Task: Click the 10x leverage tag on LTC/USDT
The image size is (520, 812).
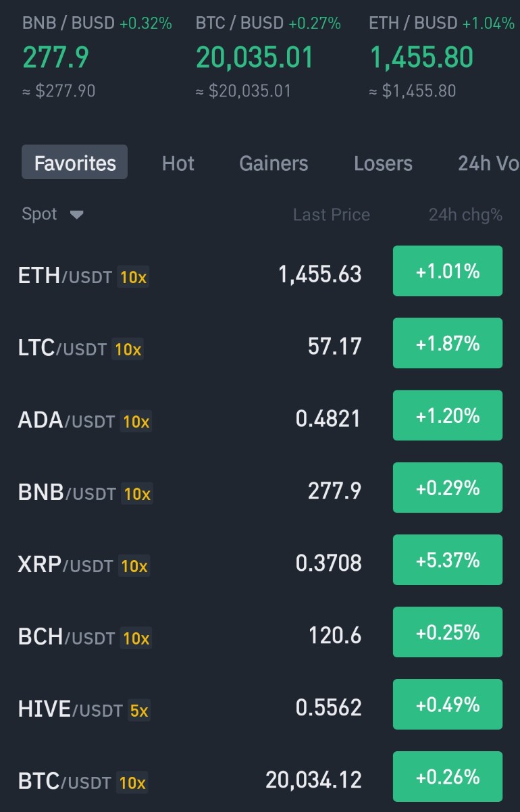Action: coord(128,349)
